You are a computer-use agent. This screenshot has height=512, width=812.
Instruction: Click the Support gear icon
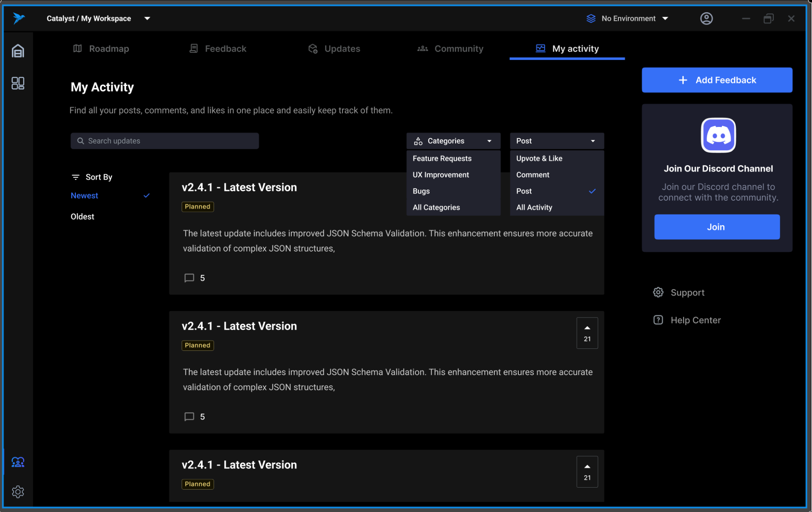pos(658,292)
